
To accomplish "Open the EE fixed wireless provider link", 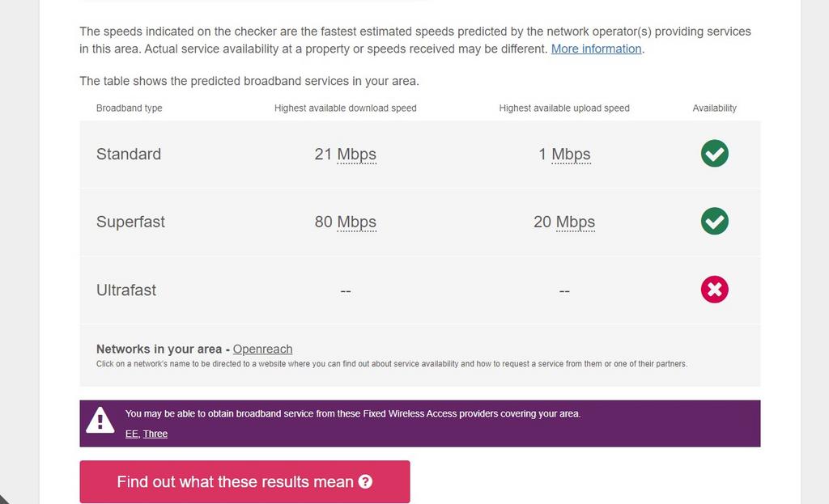I will [132, 434].
